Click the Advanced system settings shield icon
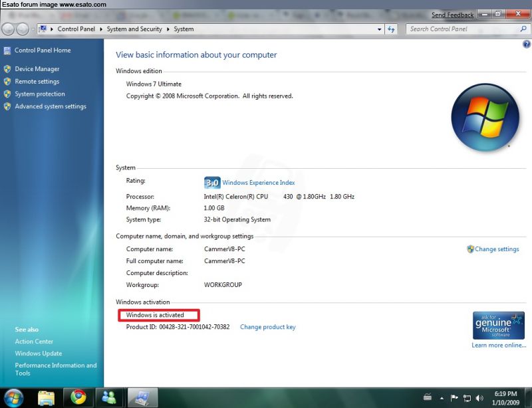 click(7, 106)
